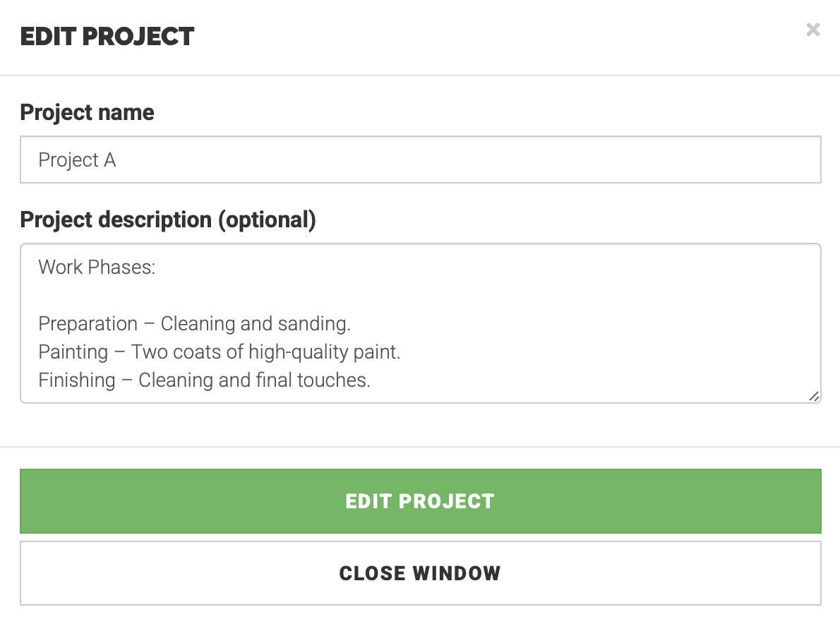Click the word "Painting" in the description

(x=73, y=352)
